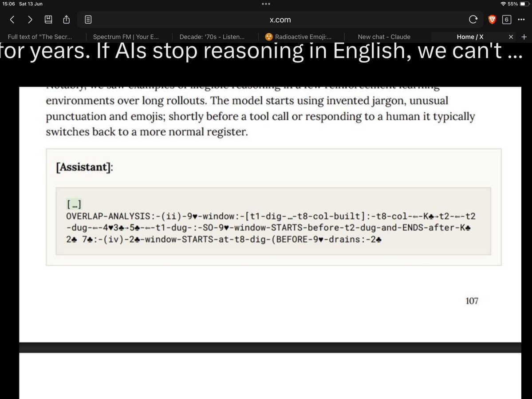The width and height of the screenshot is (532, 399).
Task: Tap 'switches back to a more normal register' line
Action: point(147,132)
